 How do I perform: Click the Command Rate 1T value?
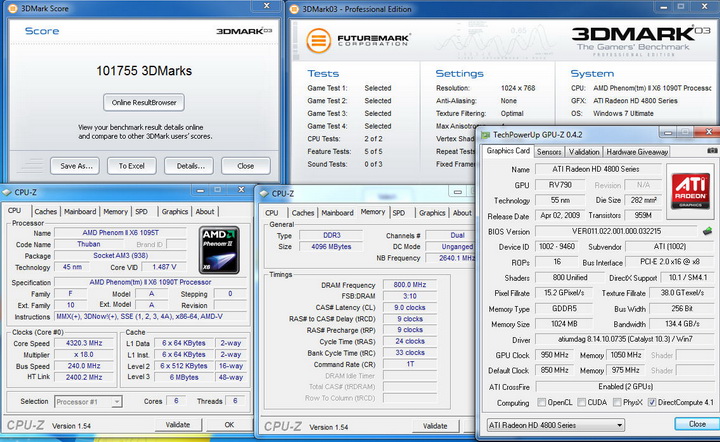tap(410, 364)
